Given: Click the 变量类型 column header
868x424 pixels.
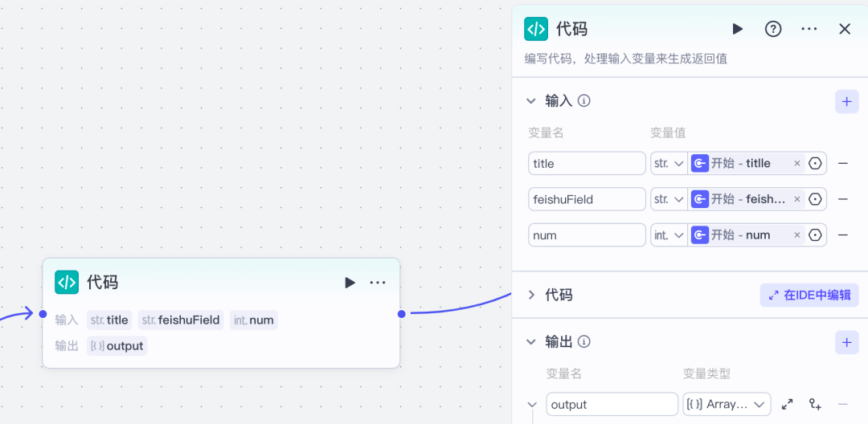Looking at the screenshot, I should [706, 374].
